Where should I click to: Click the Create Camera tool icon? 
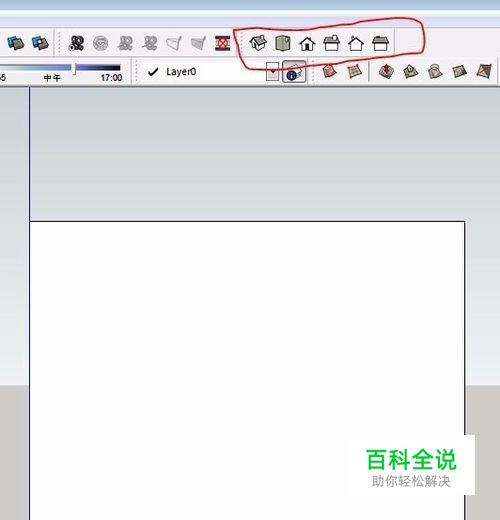76,43
